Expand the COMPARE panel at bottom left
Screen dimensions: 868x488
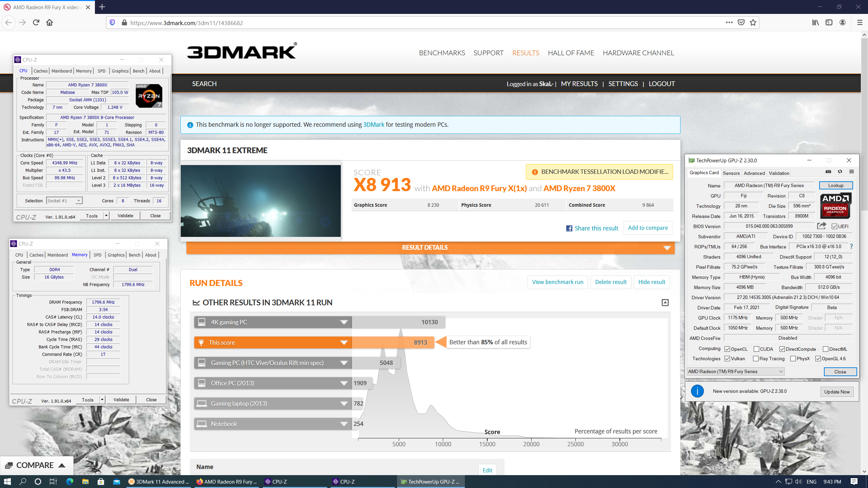click(x=36, y=465)
